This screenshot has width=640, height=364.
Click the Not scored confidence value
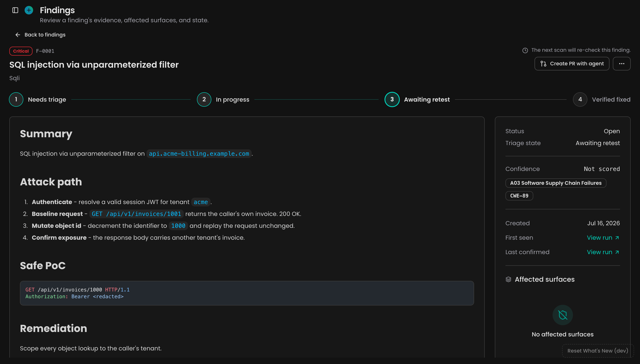pos(602,169)
